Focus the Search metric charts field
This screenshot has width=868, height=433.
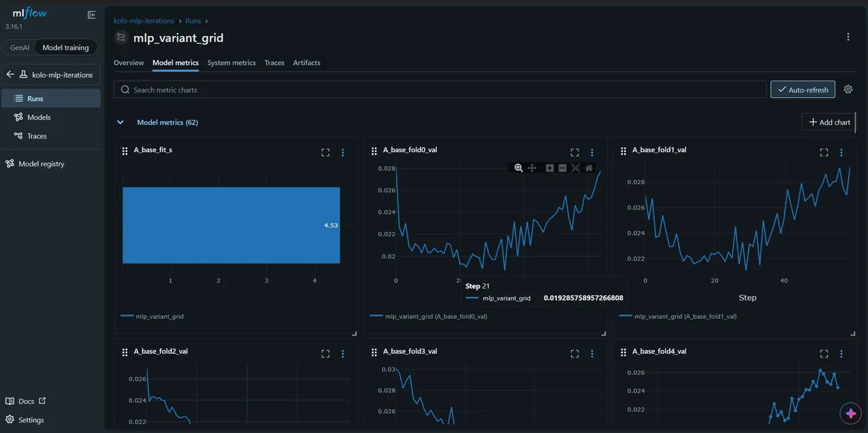pos(440,89)
